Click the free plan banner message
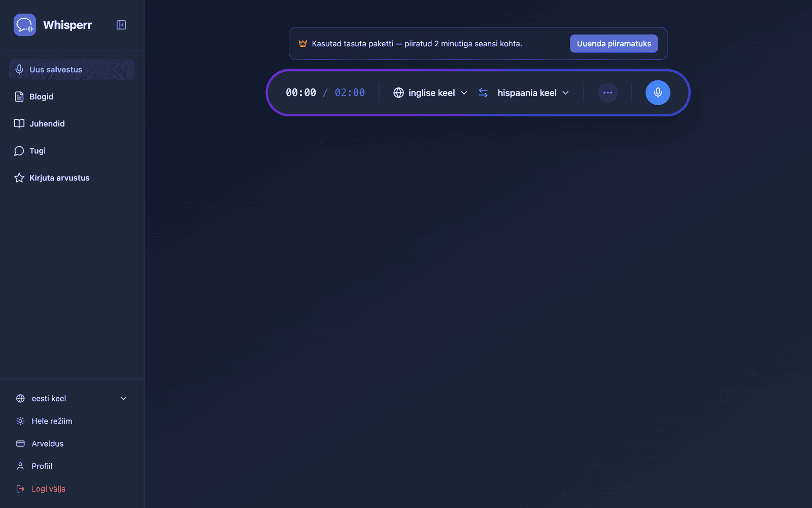812x508 pixels. (417, 44)
